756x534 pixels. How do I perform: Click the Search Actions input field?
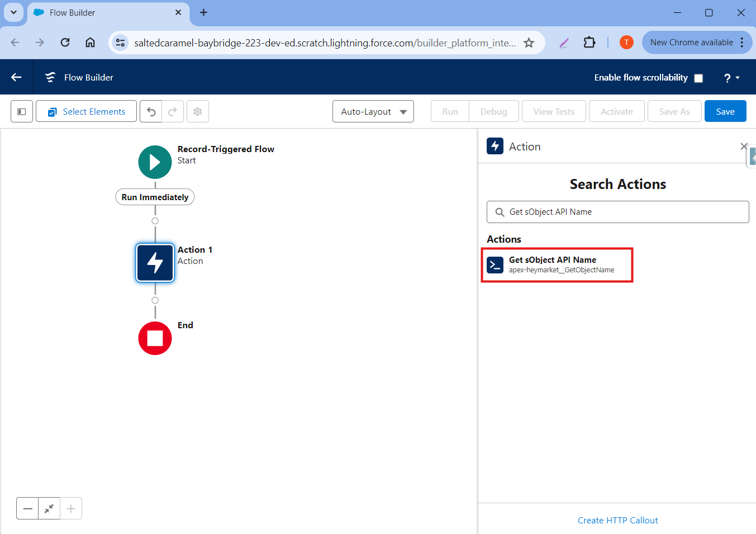[617, 212]
